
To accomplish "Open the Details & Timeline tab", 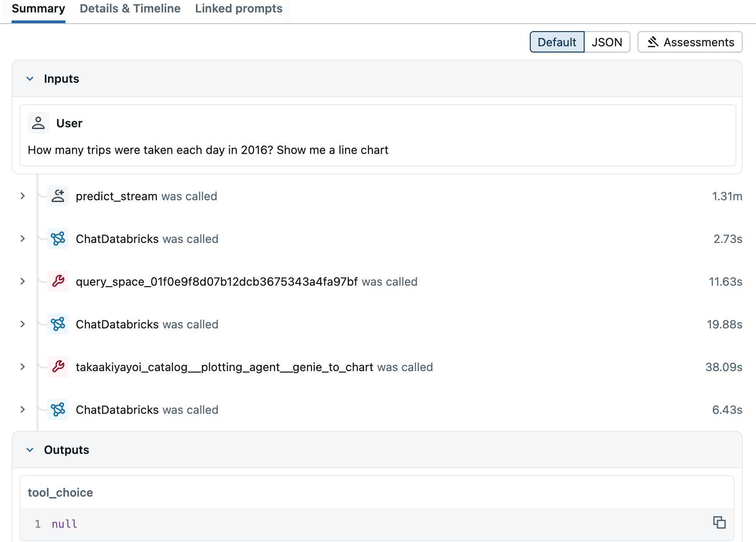I will click(130, 8).
